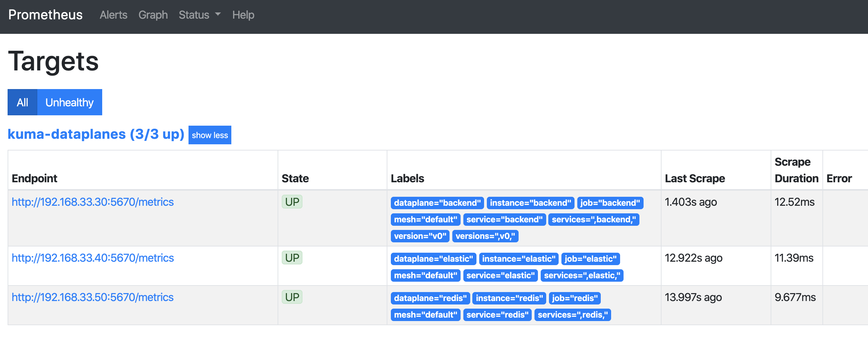Open the redis metrics endpoint link
Image resolution: width=868 pixels, height=339 pixels.
point(93,297)
